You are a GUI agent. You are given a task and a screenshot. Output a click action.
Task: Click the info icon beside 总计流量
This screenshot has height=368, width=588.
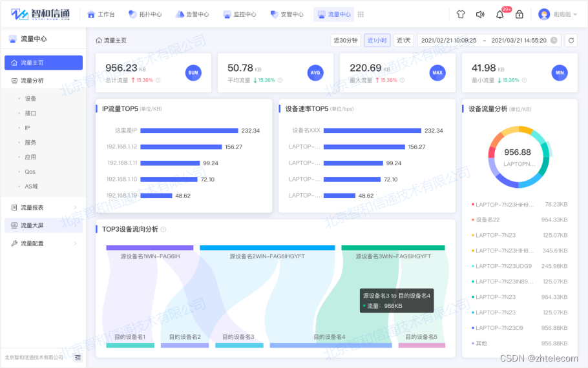pyautogui.click(x=158, y=80)
